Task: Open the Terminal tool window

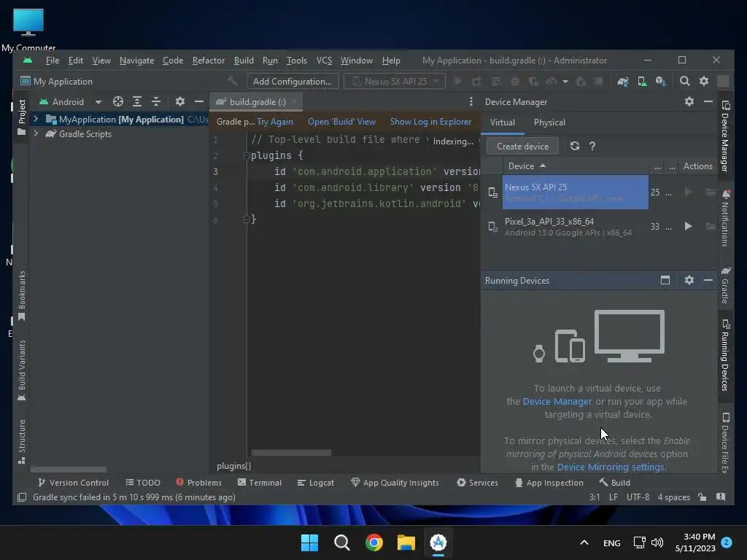Action: click(260, 483)
